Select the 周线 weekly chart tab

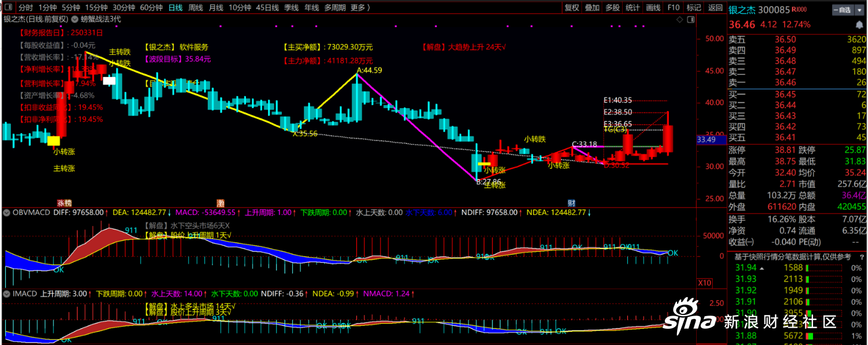click(x=196, y=8)
